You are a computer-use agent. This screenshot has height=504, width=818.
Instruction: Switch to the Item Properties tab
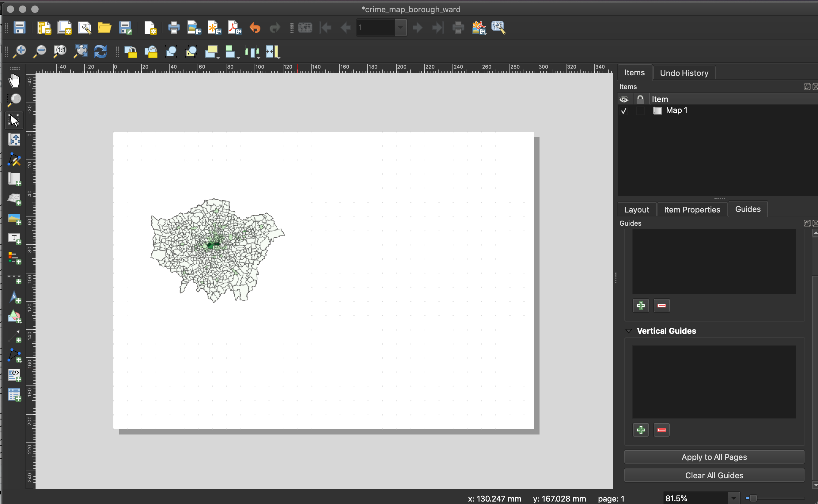click(x=692, y=209)
